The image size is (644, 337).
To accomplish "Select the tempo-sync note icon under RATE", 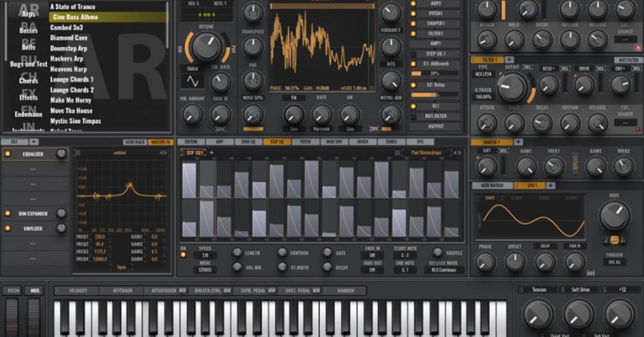I will 614,240.
